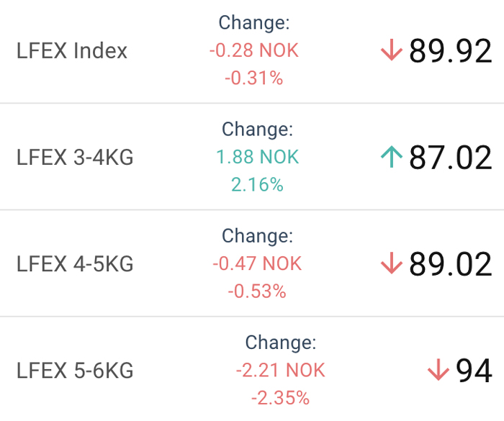Click the 2.16% percentage change

(x=257, y=185)
